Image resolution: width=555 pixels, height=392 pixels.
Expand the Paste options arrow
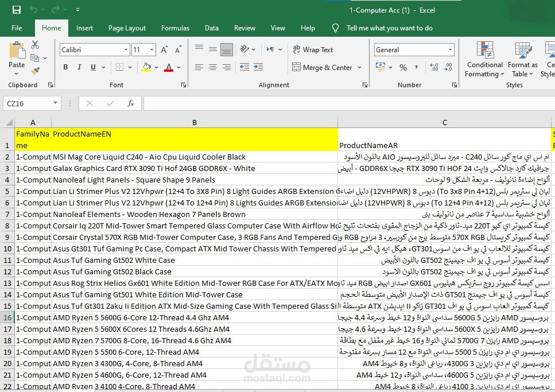pos(17,73)
